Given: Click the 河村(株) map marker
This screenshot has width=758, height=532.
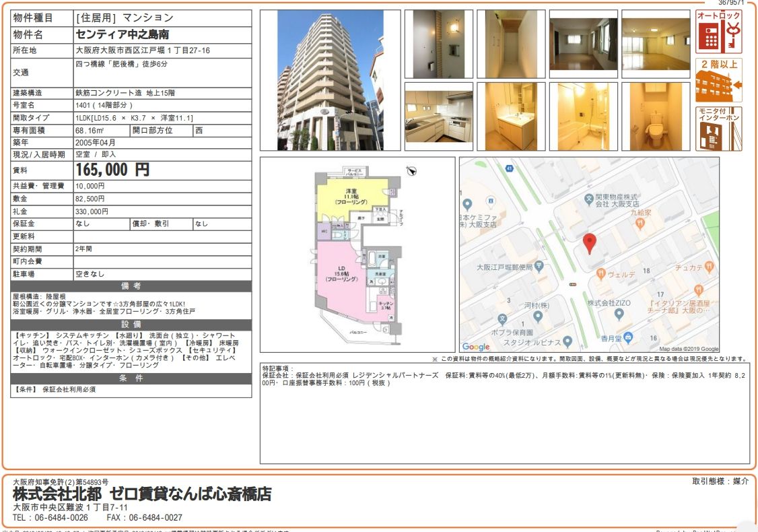Looking at the screenshot, I should click(x=538, y=317).
